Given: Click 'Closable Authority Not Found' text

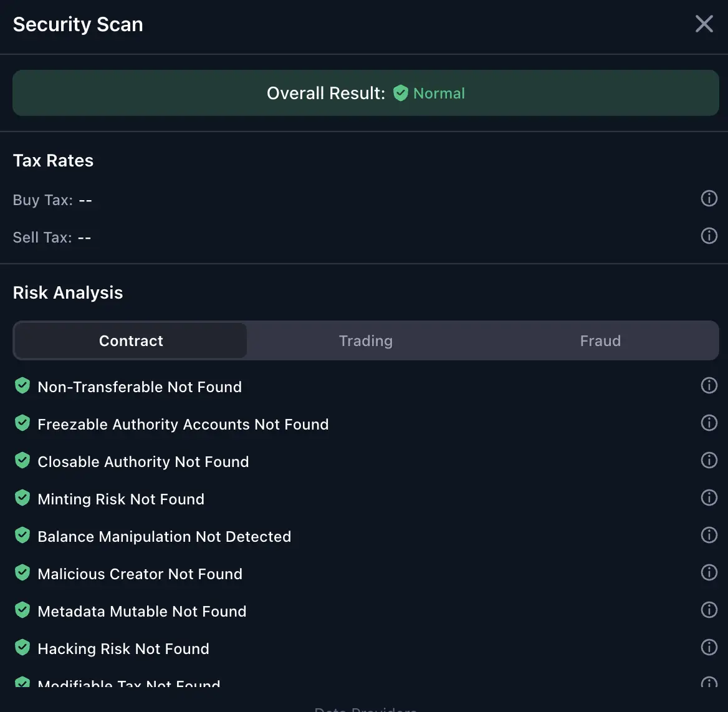Looking at the screenshot, I should click(x=143, y=461).
